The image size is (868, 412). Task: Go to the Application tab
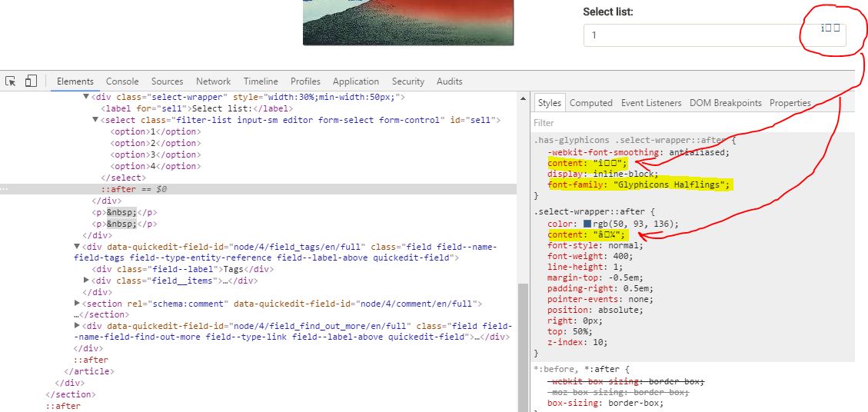tap(355, 81)
